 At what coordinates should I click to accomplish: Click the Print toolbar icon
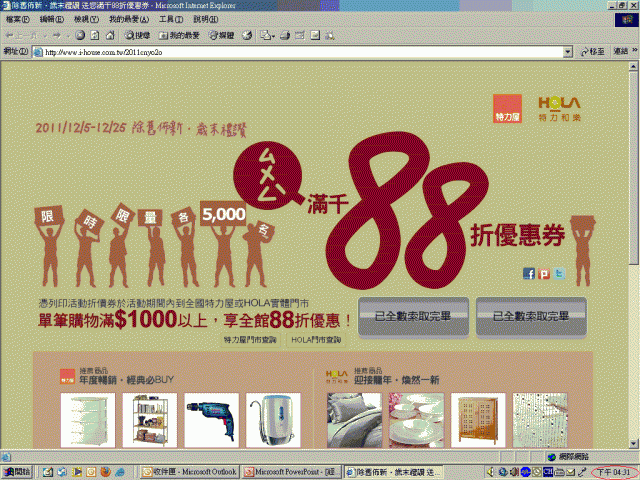285,36
